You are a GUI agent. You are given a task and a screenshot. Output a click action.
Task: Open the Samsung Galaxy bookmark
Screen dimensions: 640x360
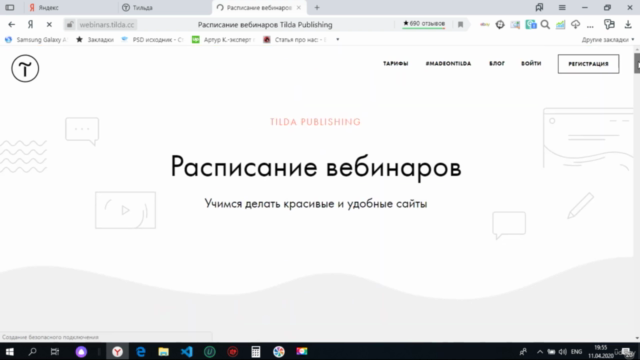(x=36, y=40)
